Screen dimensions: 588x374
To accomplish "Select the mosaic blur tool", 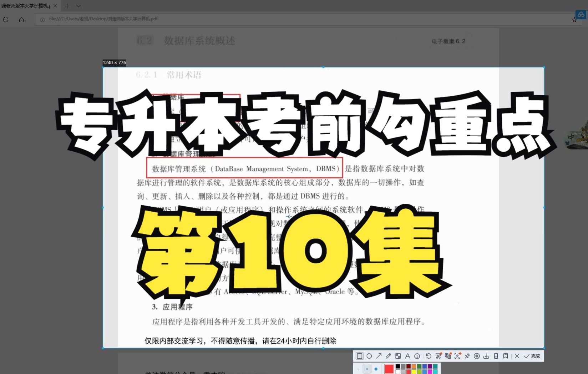I will coord(398,356).
